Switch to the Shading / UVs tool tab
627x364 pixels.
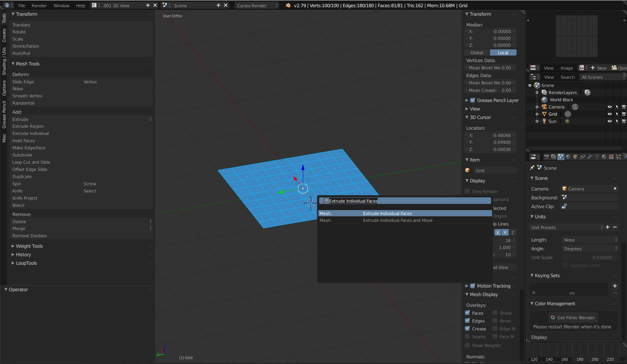coord(4,61)
